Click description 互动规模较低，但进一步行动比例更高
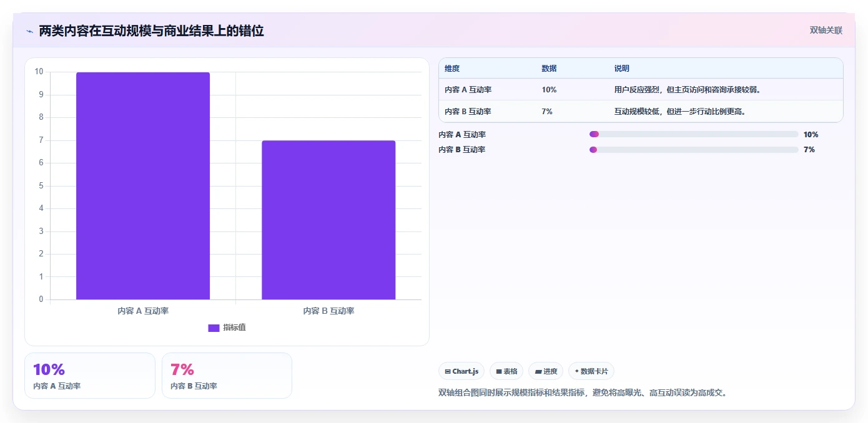 point(680,112)
